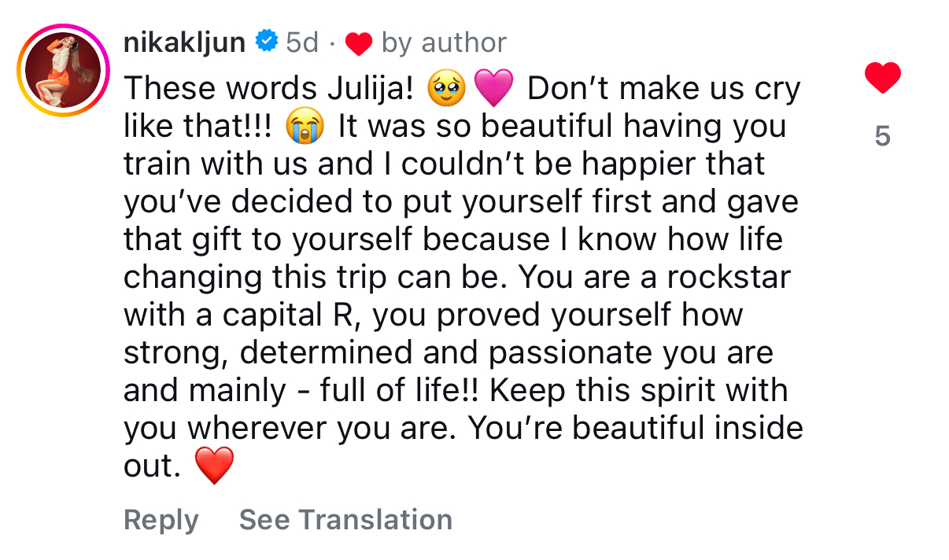Click the pink heart emoji
Screen dimensions: 949x560
click(493, 89)
